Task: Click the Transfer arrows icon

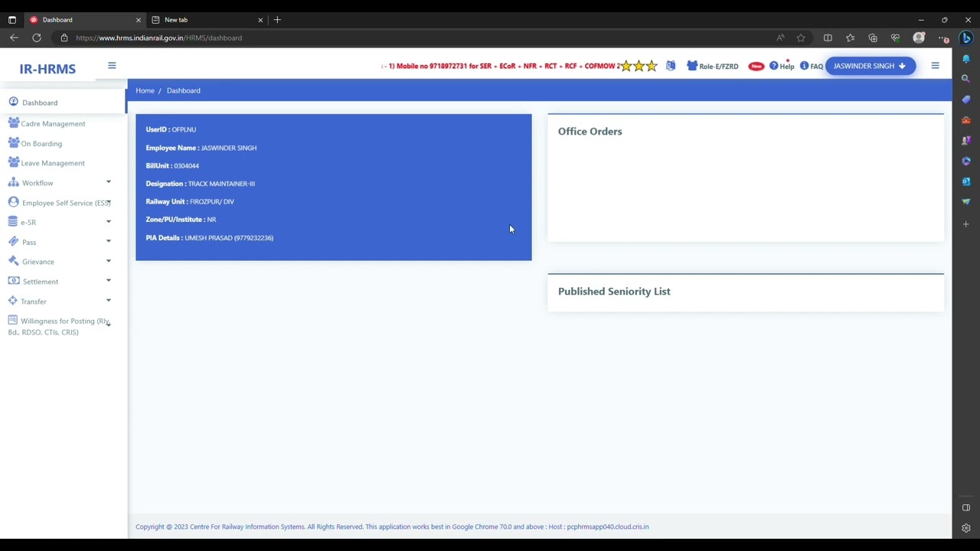Action: 13,301
